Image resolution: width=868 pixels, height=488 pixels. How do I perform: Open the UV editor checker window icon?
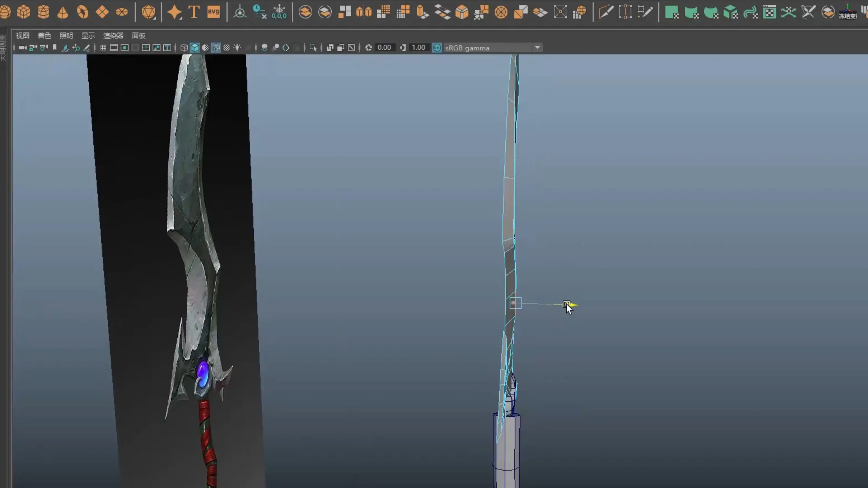pos(770,12)
